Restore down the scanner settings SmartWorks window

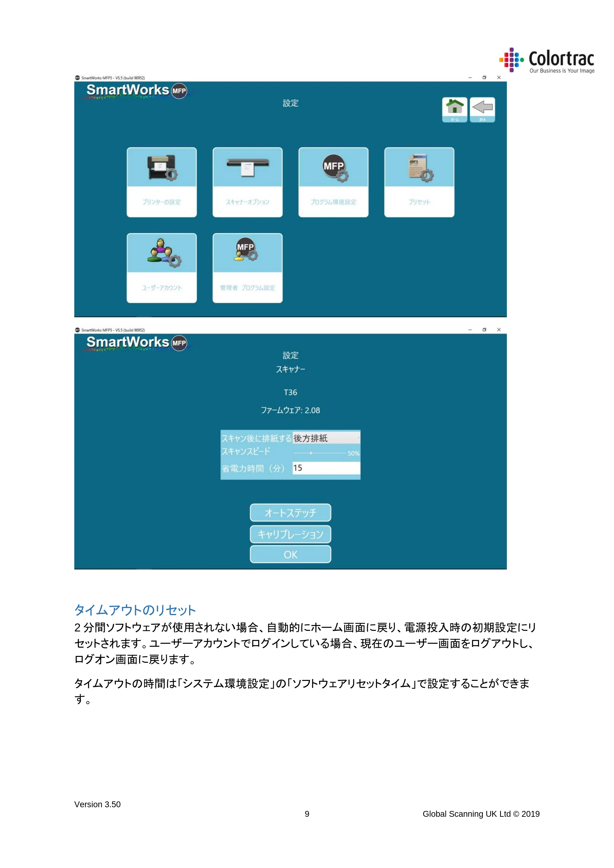click(484, 330)
